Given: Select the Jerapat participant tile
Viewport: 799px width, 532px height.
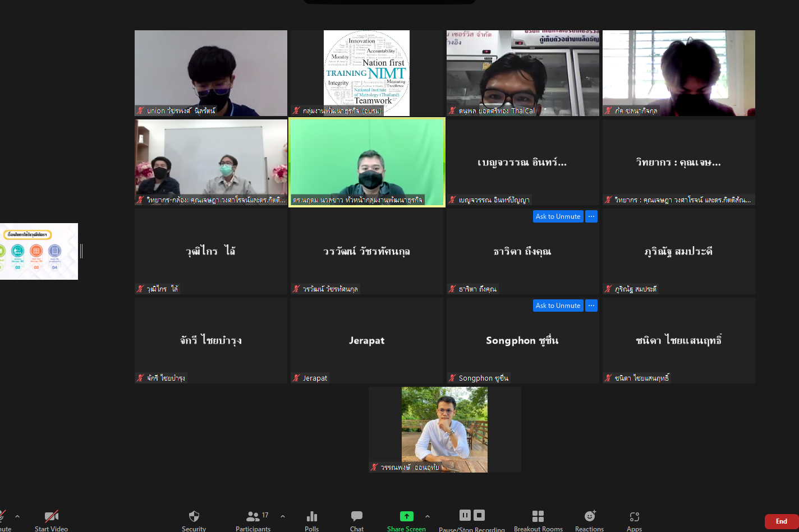Looking at the screenshot, I should point(367,340).
